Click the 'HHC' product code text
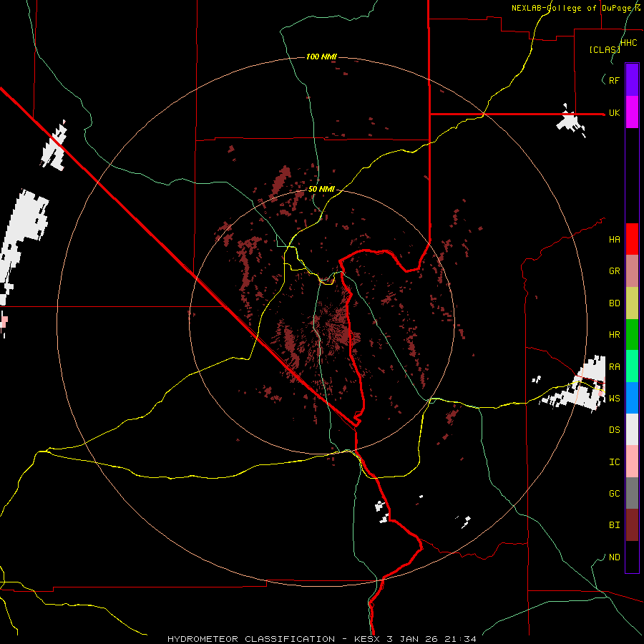The image size is (644, 644). coord(629,43)
